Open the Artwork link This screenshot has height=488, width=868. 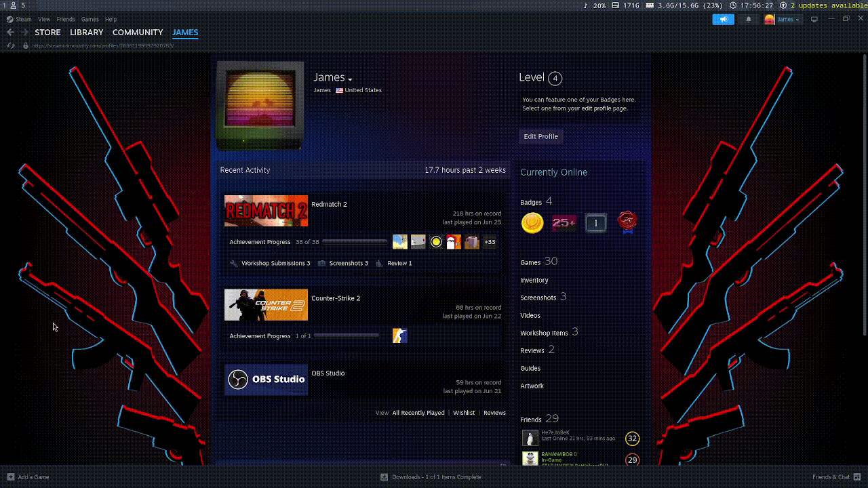pyautogui.click(x=532, y=386)
